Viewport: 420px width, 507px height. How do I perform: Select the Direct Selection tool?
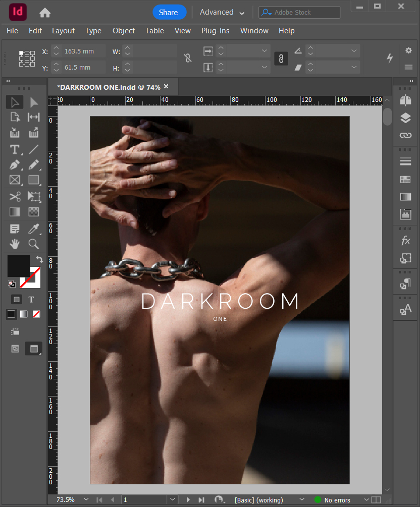34,102
